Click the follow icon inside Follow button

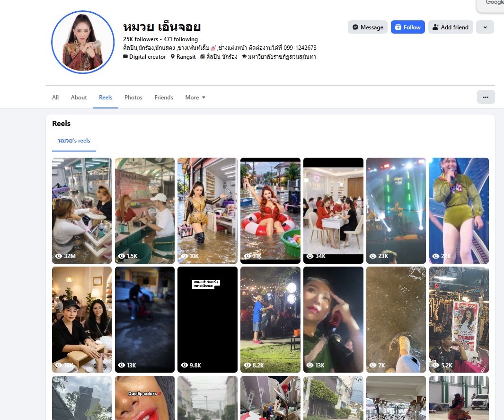click(398, 27)
